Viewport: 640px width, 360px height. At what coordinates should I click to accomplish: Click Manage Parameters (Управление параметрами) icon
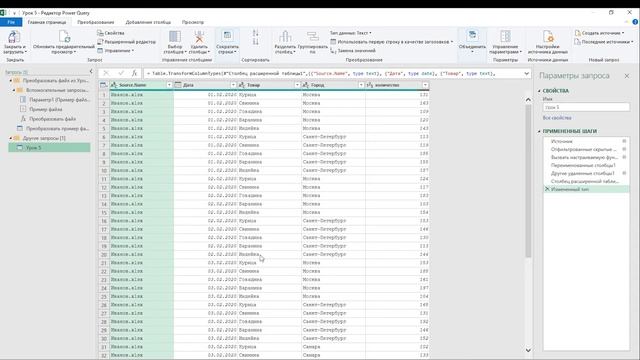click(505, 37)
